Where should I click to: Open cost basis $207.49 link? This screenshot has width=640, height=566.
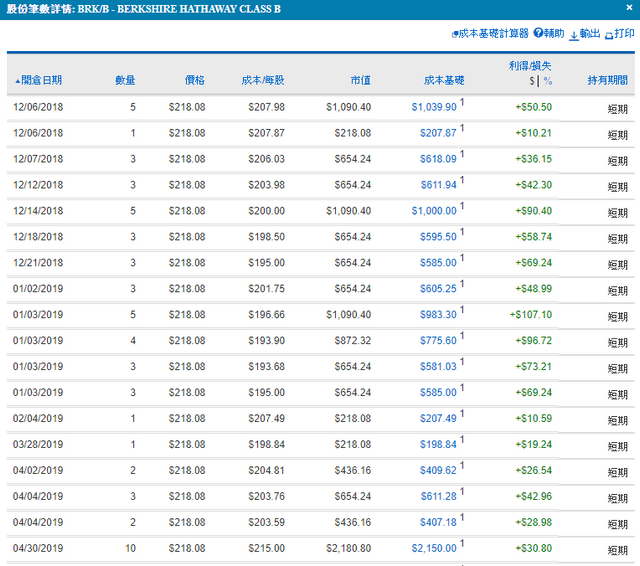point(438,418)
